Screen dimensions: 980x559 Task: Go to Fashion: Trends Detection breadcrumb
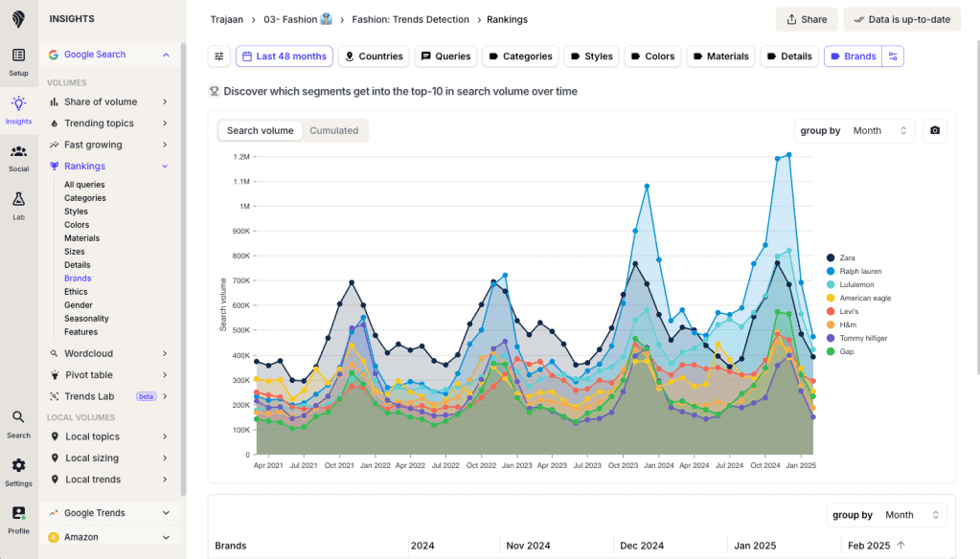(x=410, y=19)
